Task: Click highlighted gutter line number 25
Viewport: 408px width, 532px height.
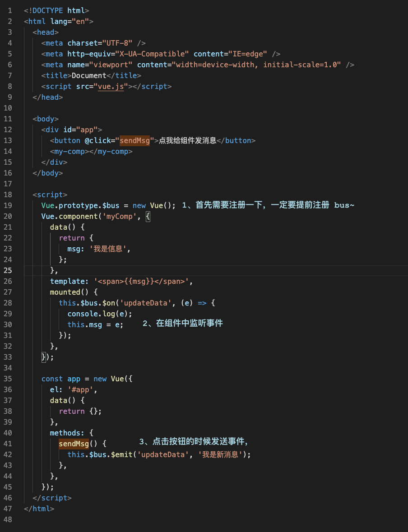Action: tap(8, 270)
